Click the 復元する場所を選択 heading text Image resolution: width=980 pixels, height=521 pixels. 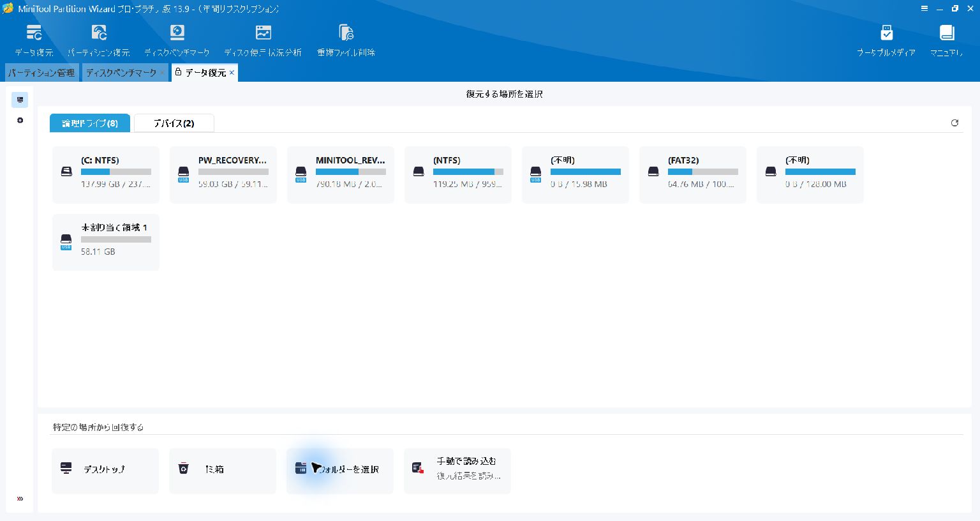(504, 94)
